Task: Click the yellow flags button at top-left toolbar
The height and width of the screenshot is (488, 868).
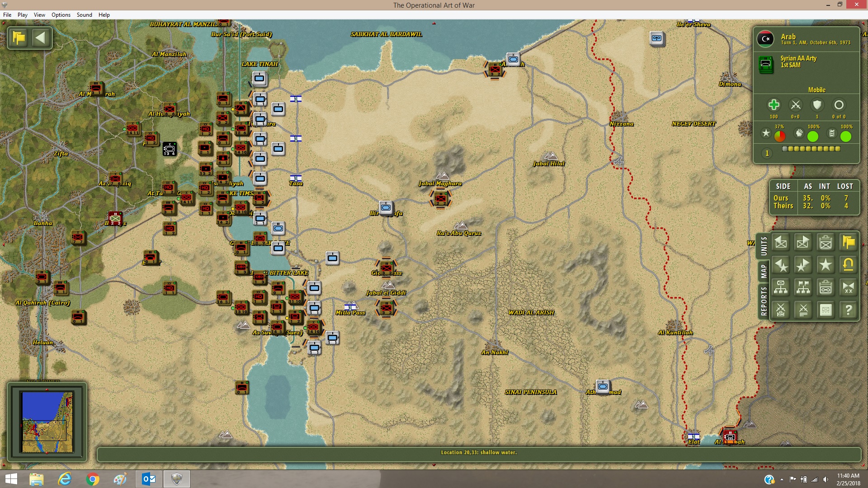Action: point(19,38)
